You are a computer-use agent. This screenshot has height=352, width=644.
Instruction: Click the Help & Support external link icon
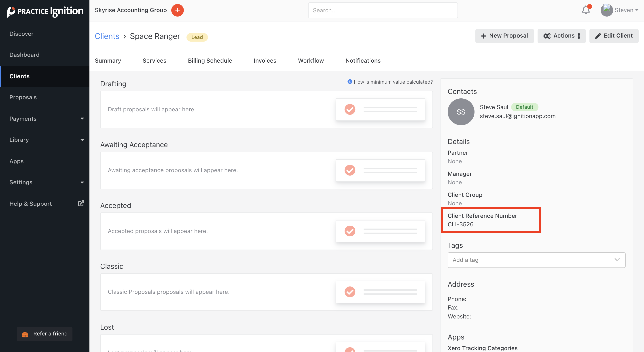pyautogui.click(x=81, y=204)
